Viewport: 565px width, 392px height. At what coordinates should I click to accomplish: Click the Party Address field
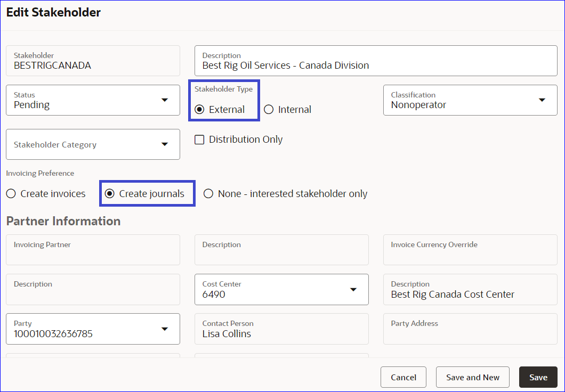pos(470,329)
